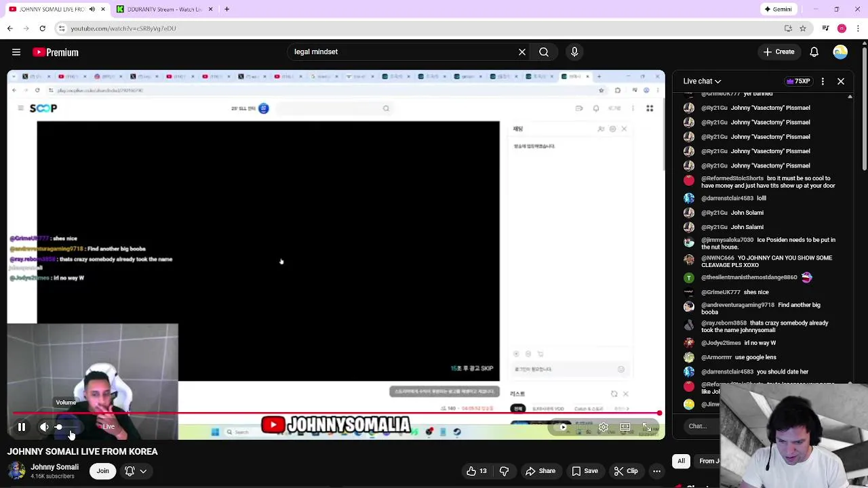This screenshot has width=868, height=488.
Task: Pause the video
Action: click(x=22, y=427)
